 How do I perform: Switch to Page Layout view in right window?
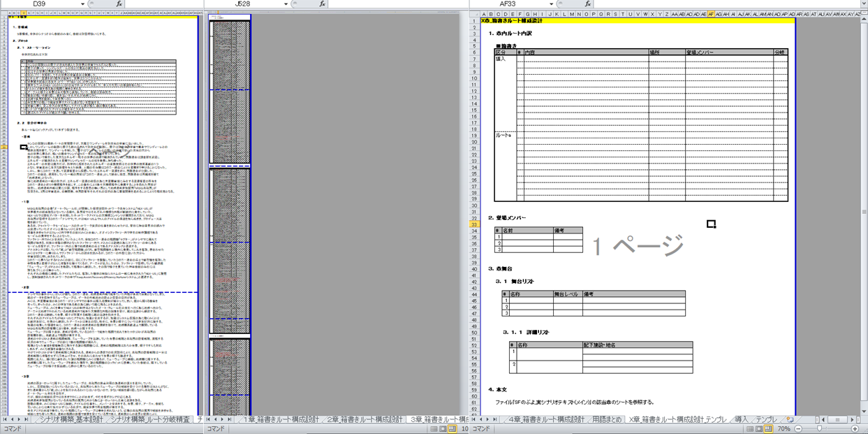coord(757,428)
